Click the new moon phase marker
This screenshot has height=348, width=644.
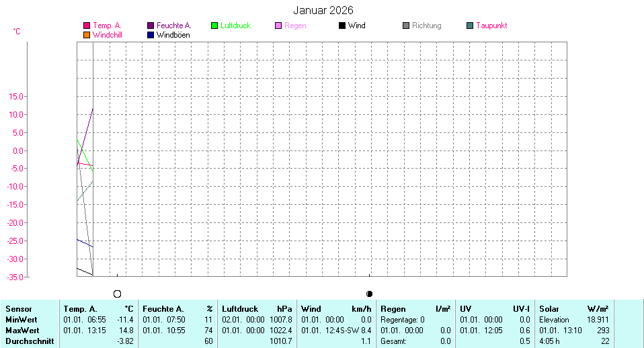point(369,294)
